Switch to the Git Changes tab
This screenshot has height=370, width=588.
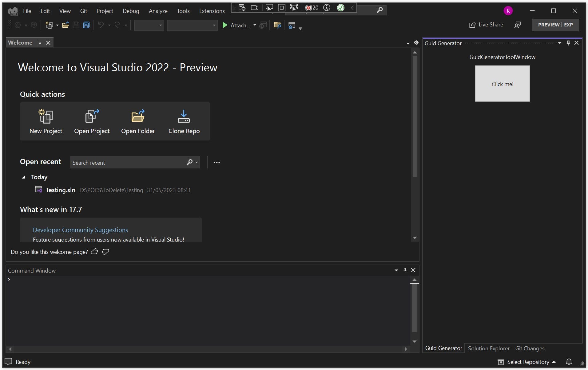pos(530,348)
